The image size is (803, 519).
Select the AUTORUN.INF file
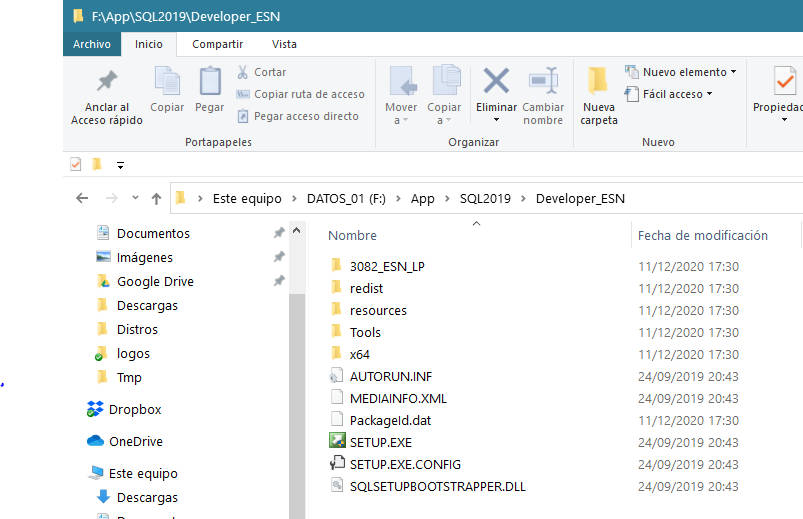coord(391,377)
